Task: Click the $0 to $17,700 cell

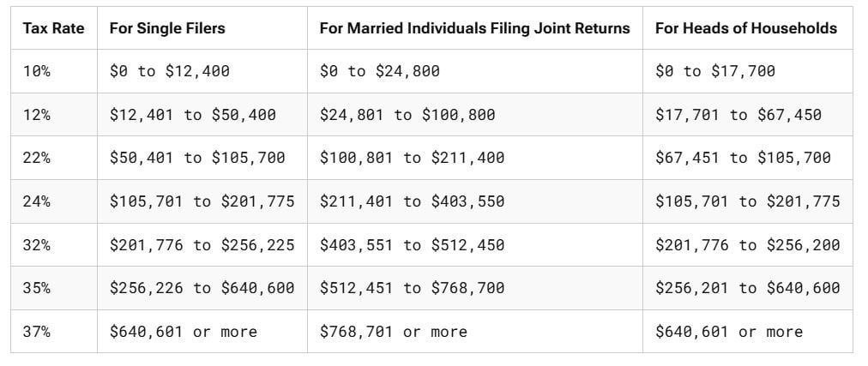Action: point(715,71)
